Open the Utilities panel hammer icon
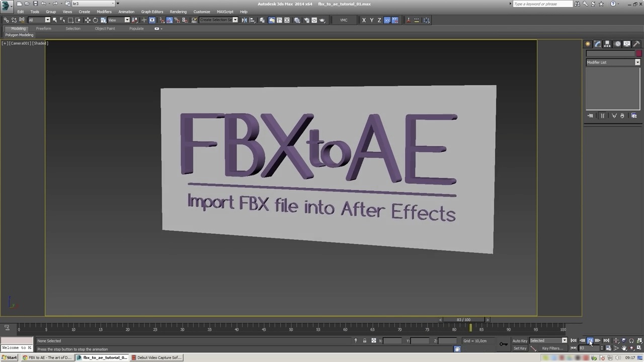Image resolution: width=644 pixels, height=362 pixels. coord(636,44)
